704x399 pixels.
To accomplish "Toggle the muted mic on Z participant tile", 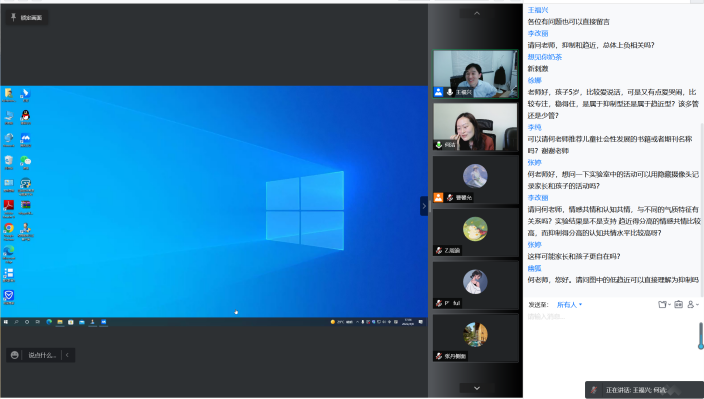I will point(439,250).
